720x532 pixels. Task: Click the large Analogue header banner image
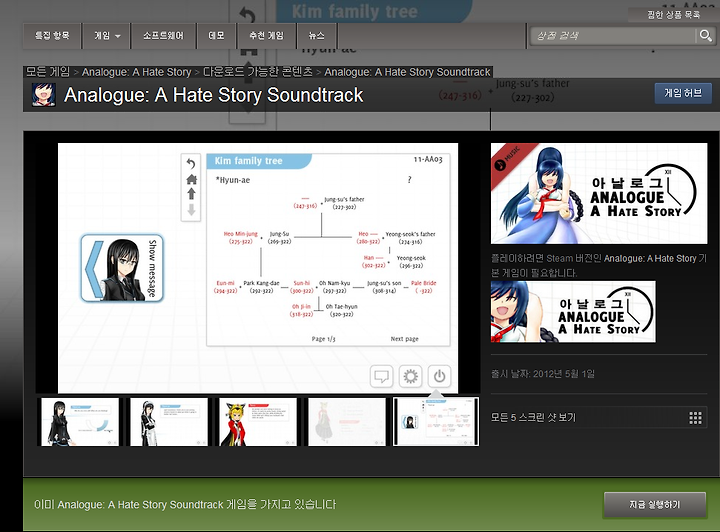tap(599, 193)
